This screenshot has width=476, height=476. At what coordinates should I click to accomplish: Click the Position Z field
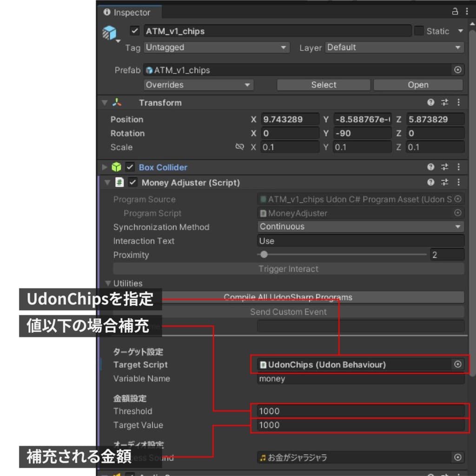435,119
